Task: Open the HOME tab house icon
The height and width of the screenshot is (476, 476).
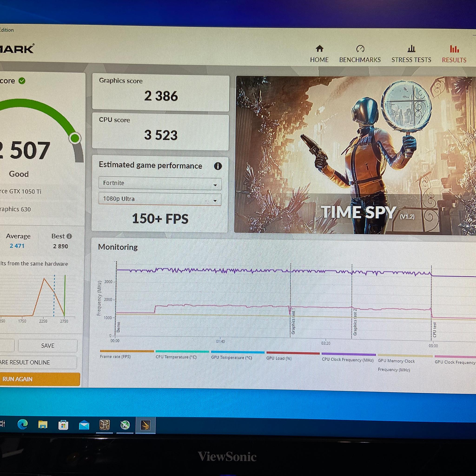Action: [319, 49]
